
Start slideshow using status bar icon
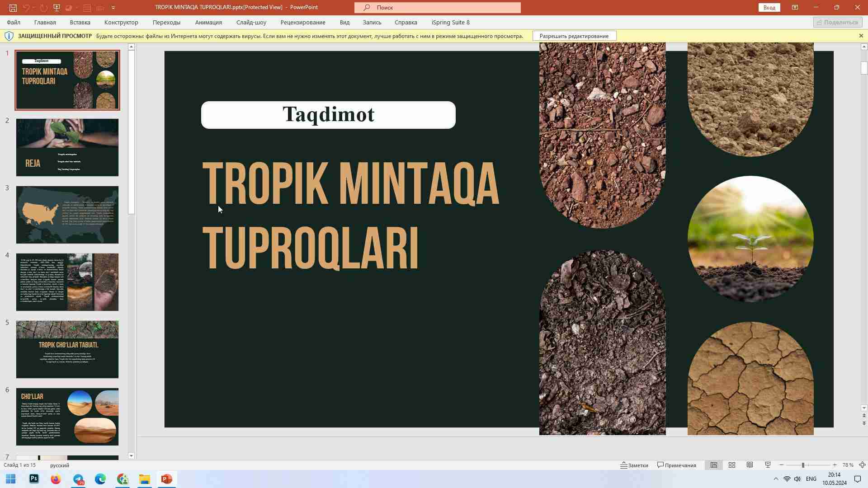click(x=767, y=465)
